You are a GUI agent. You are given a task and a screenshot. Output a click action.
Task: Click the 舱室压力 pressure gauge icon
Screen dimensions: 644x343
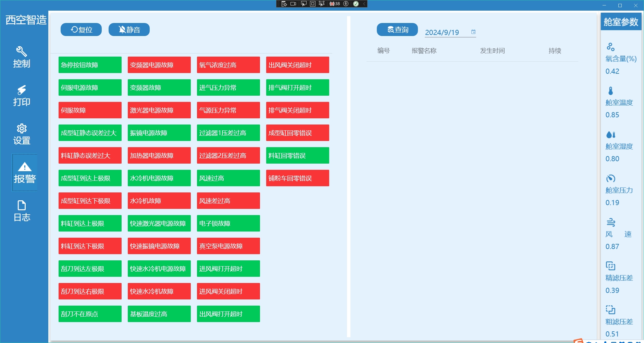[610, 178]
